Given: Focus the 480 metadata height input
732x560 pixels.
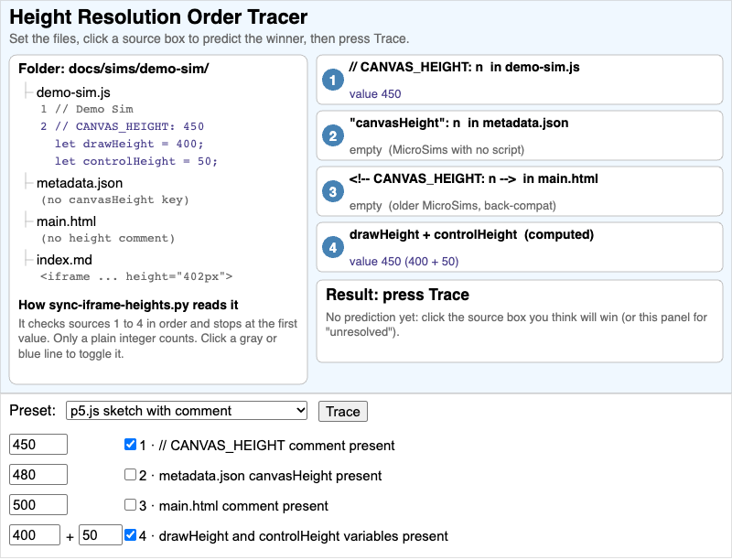Looking at the screenshot, I should (x=38, y=475).
